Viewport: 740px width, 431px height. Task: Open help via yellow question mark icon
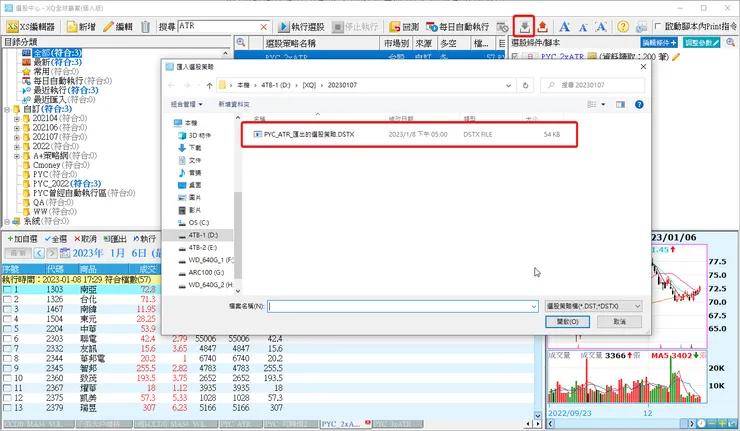[x=623, y=27]
